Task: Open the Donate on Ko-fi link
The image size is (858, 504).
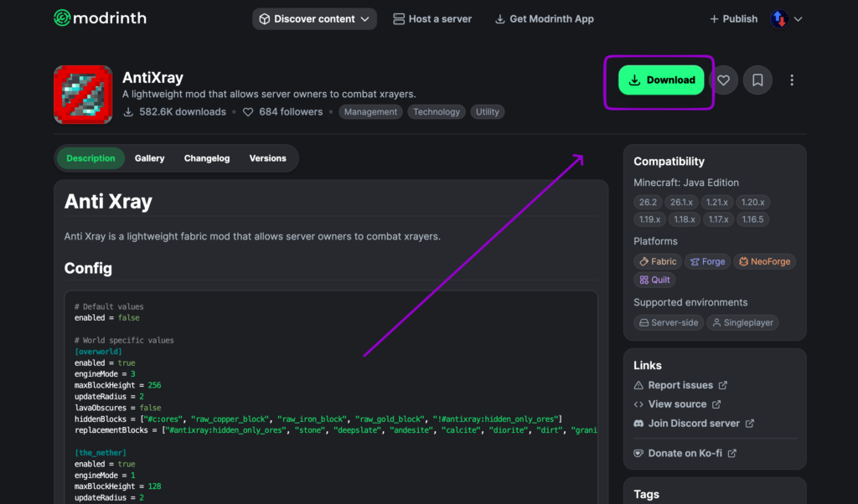Action: tap(685, 453)
